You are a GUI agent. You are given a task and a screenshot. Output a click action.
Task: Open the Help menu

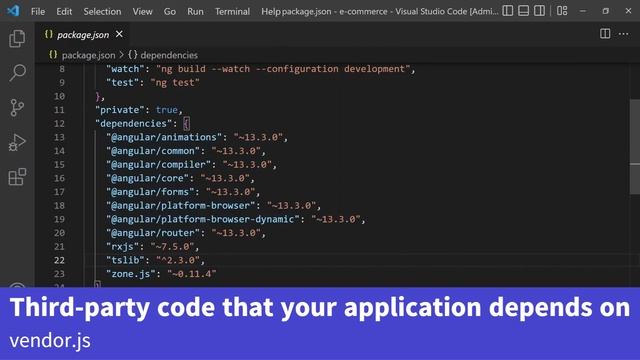pyautogui.click(x=271, y=11)
